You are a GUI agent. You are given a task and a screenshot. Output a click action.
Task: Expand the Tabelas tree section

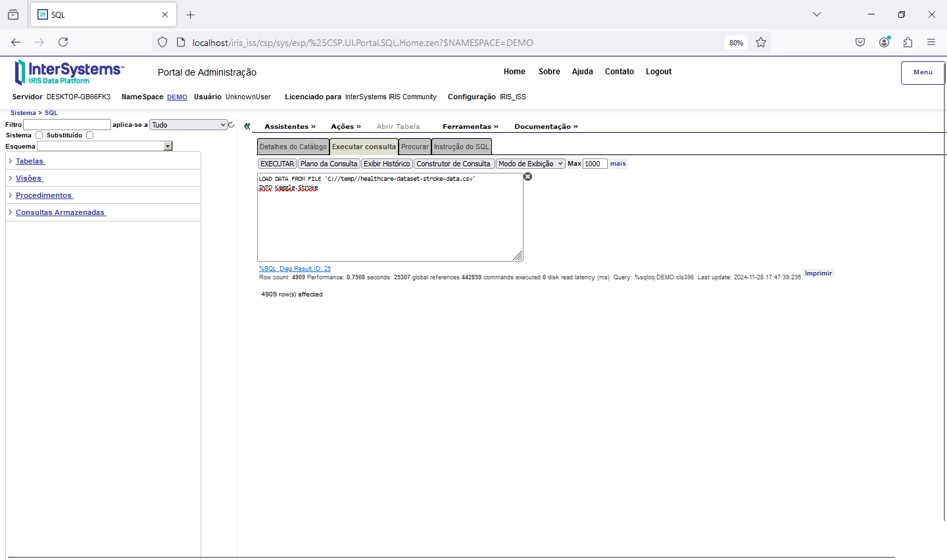[x=30, y=161]
